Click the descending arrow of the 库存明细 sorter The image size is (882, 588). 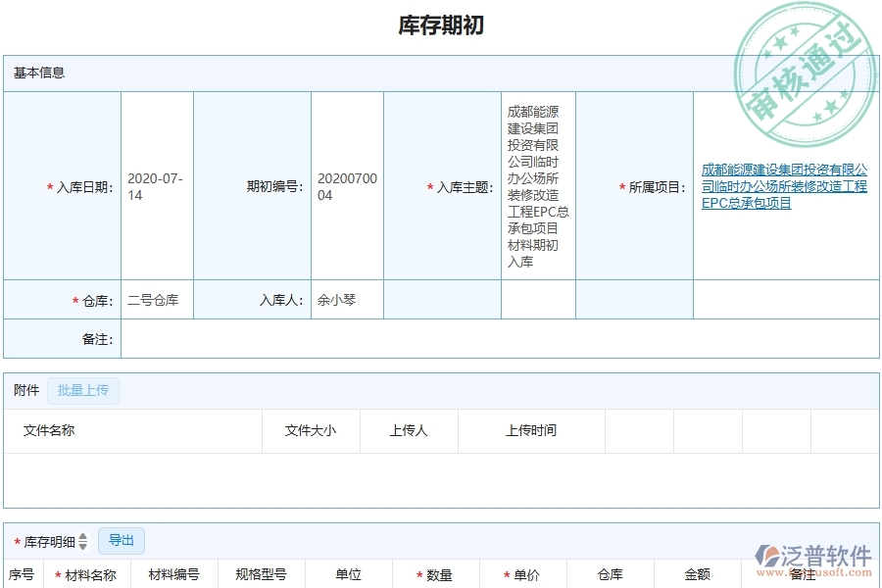(82, 545)
